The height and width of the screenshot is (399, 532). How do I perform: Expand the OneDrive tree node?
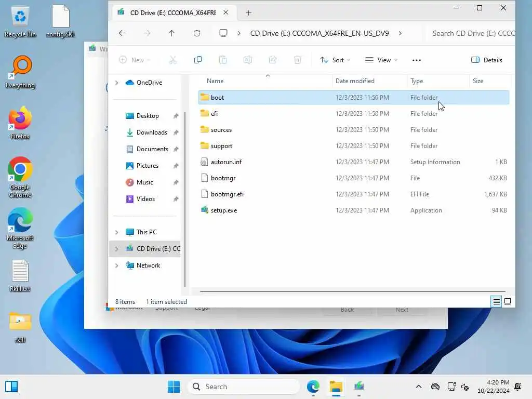click(x=117, y=83)
